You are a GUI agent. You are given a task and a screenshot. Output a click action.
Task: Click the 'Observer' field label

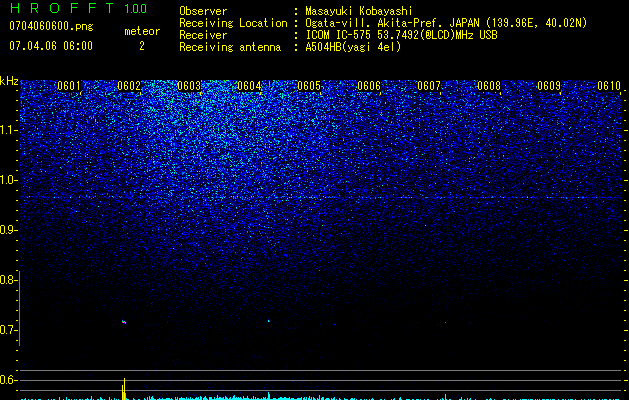point(203,11)
